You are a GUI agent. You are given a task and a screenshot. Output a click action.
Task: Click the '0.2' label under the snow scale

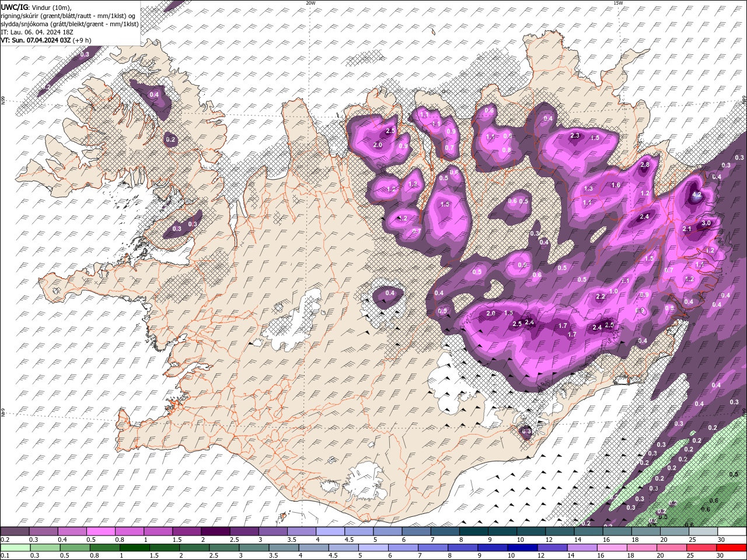4,540
